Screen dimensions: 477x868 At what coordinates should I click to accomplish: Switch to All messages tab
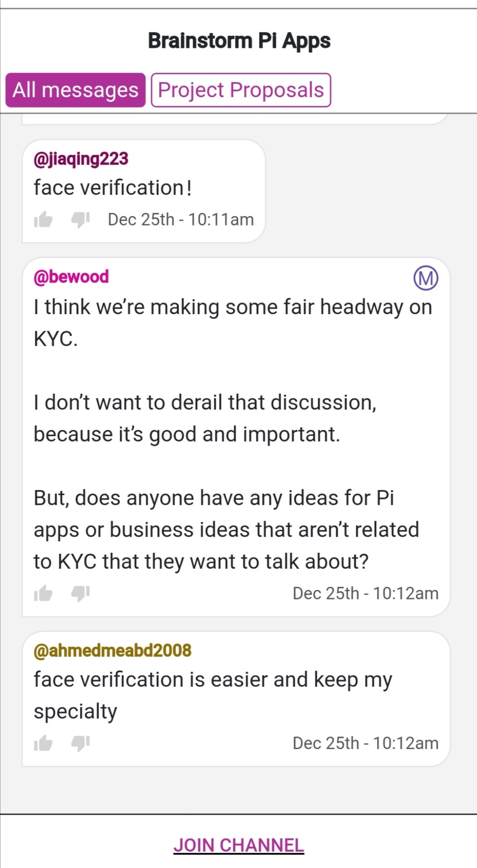click(76, 90)
